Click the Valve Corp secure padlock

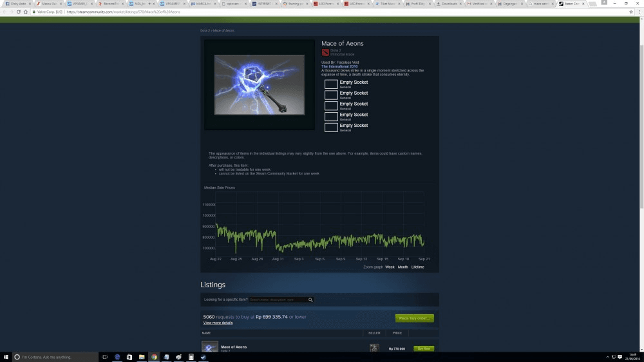pos(34,12)
